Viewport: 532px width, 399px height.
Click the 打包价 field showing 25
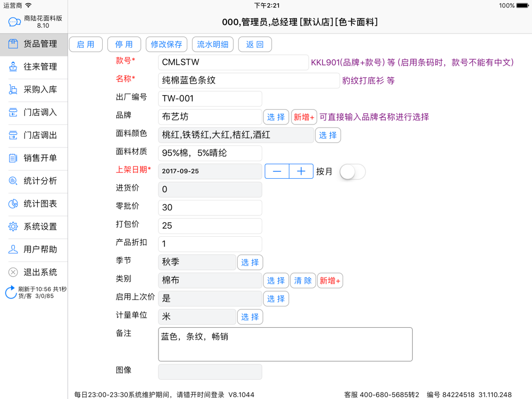tap(210, 226)
